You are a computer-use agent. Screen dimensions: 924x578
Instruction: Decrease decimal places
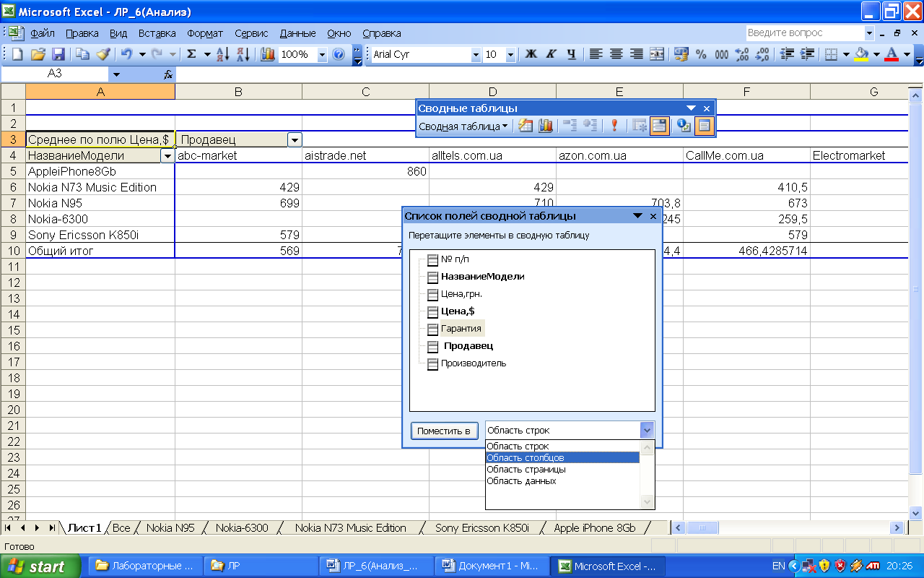pos(762,54)
